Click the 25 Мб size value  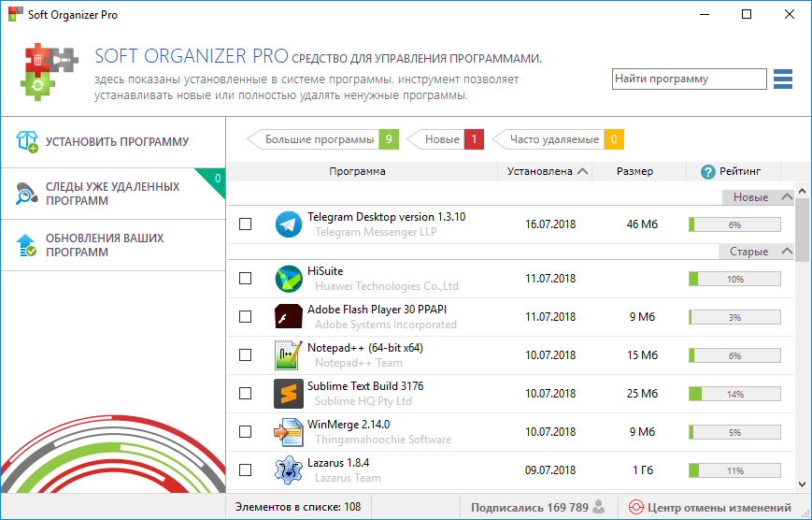(x=642, y=394)
